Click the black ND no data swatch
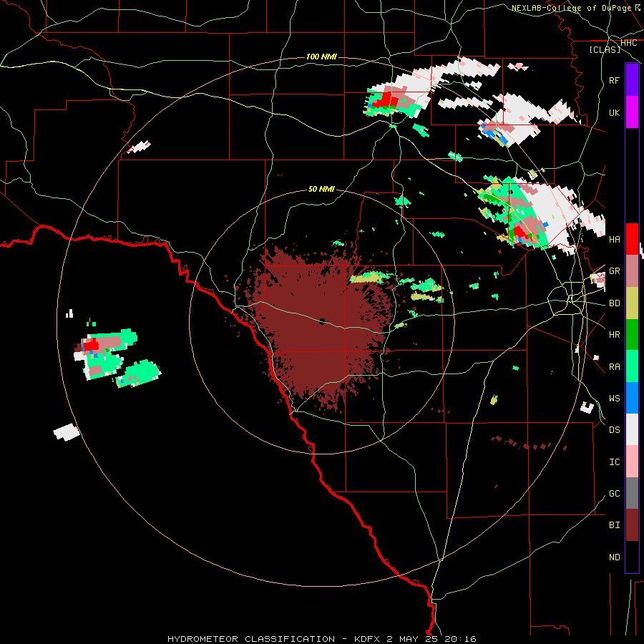Screen dimensions: 644x644 tap(632, 557)
